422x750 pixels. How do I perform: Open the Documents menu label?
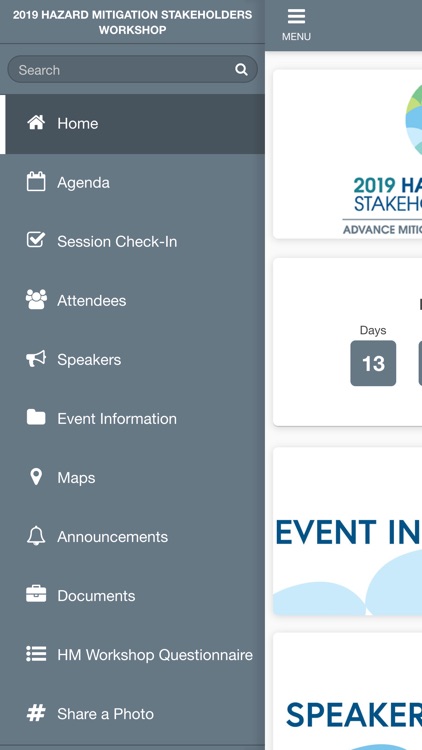pyautogui.click(x=96, y=596)
